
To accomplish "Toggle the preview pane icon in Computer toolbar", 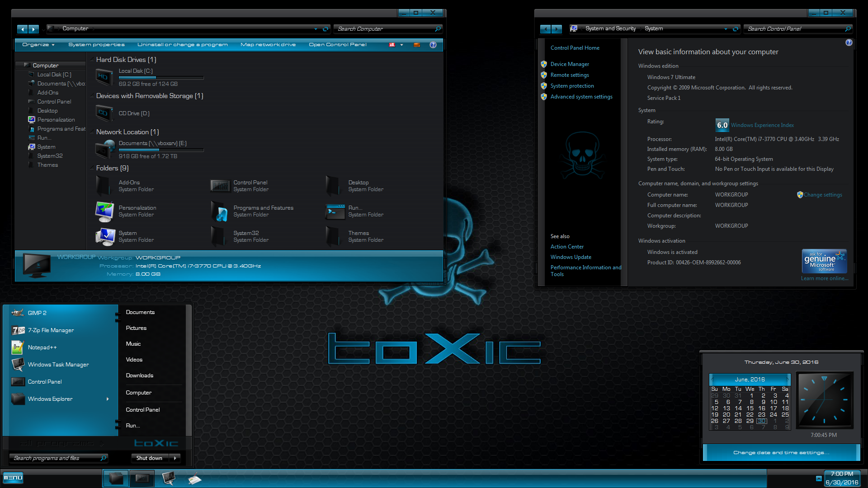I will pos(417,45).
